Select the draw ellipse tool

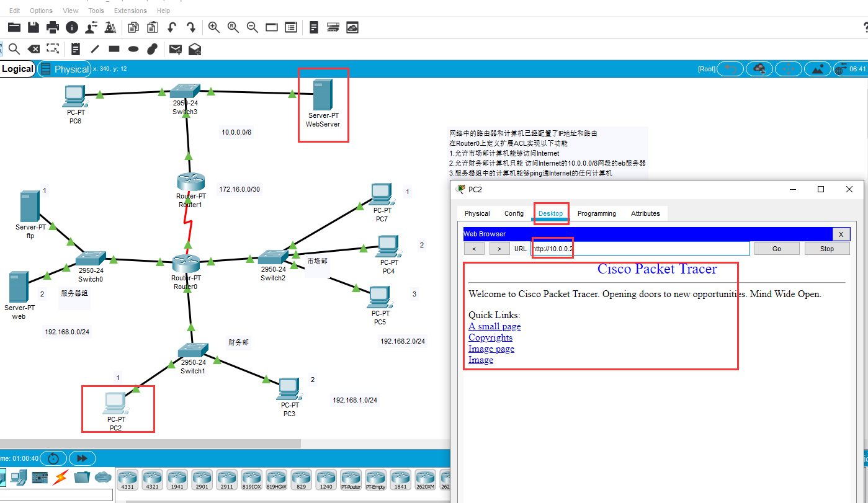click(133, 48)
